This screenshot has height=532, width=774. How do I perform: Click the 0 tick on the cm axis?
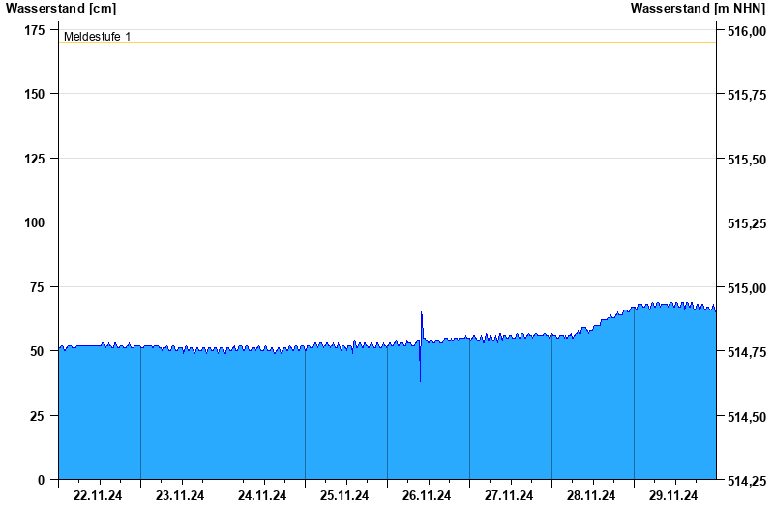click(x=41, y=480)
